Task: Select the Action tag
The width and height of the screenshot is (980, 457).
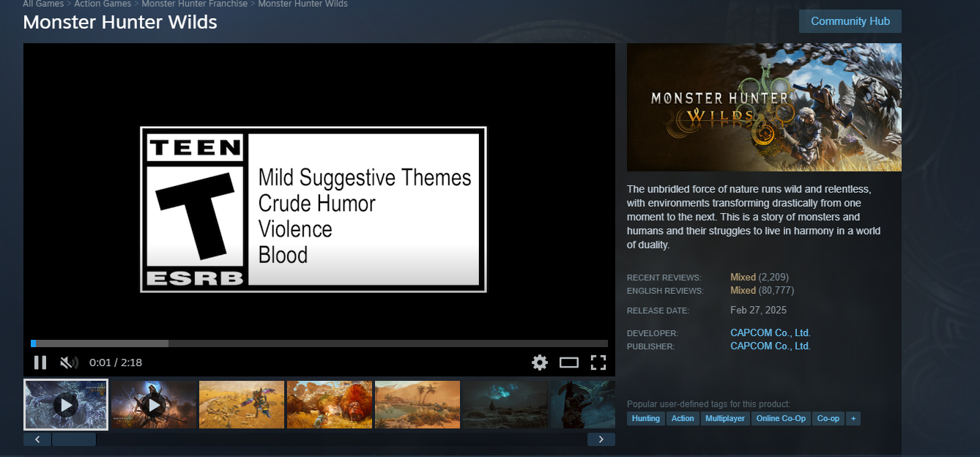Action: pos(683,419)
